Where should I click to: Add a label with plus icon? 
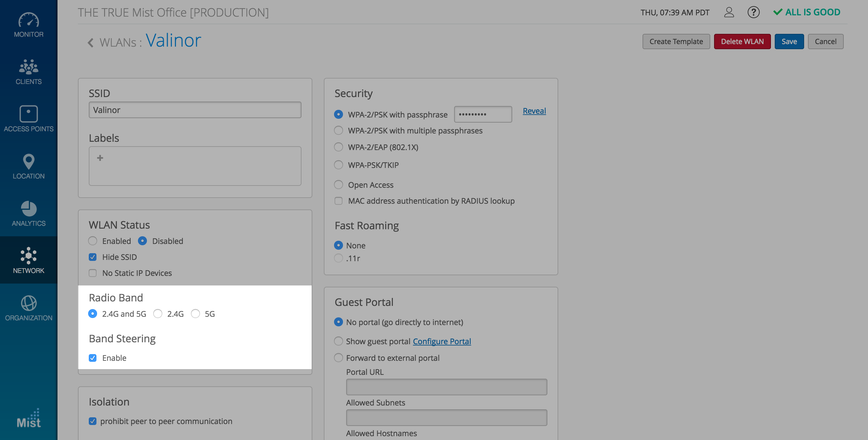point(100,158)
